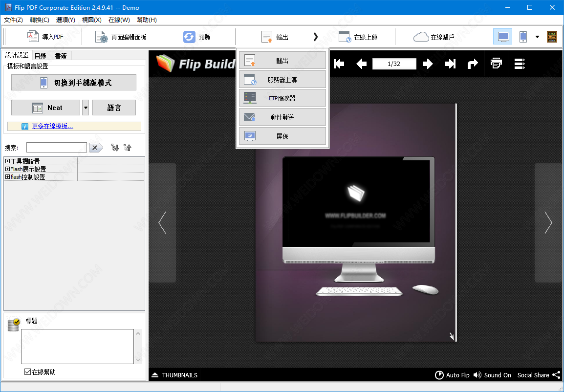
Task: Click the 導入PDF import button
Action: [45, 37]
